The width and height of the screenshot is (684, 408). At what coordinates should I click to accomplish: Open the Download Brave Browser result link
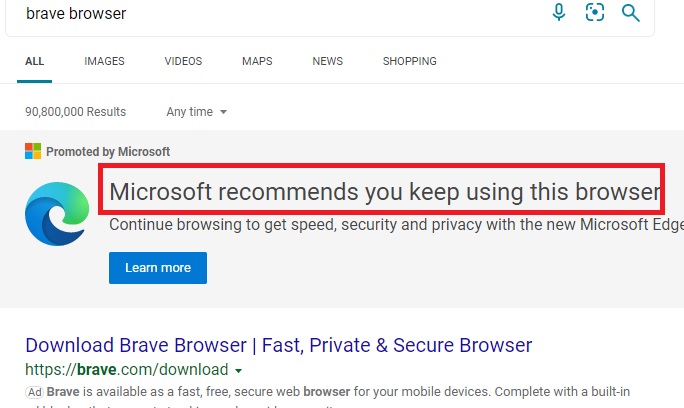point(278,346)
